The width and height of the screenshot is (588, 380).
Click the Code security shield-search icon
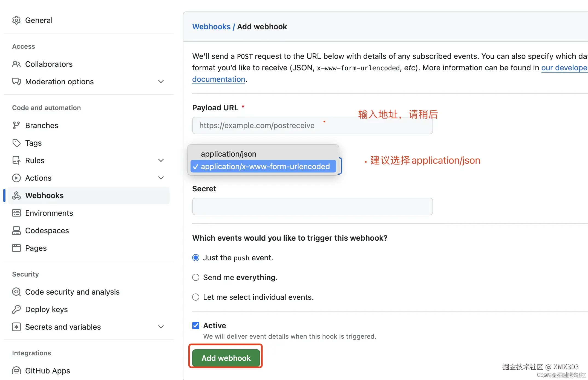tap(16, 292)
